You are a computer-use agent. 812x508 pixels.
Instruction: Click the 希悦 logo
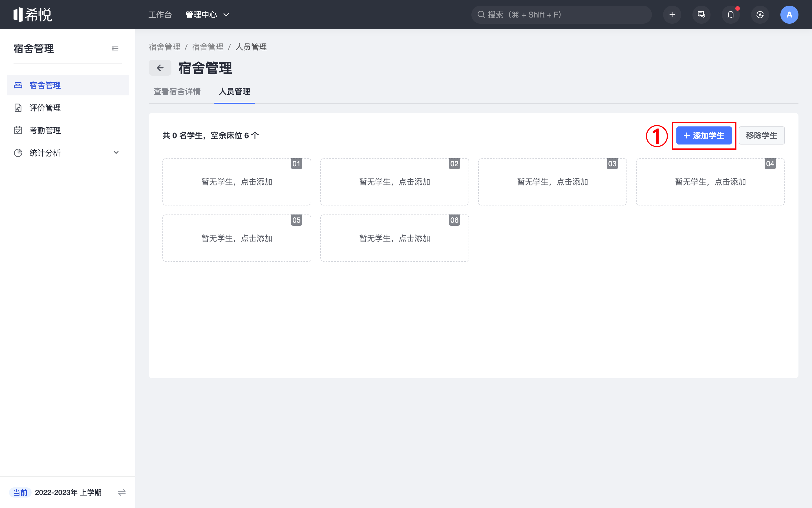pos(32,14)
